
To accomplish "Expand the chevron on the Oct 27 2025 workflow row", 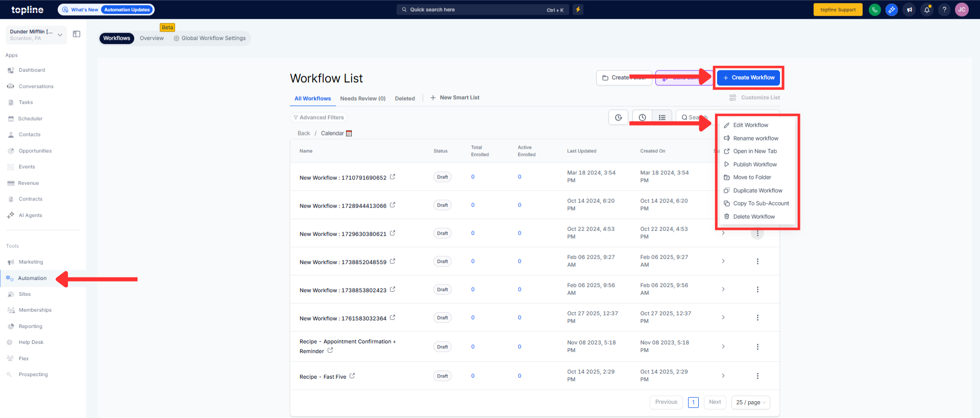I will point(723,318).
